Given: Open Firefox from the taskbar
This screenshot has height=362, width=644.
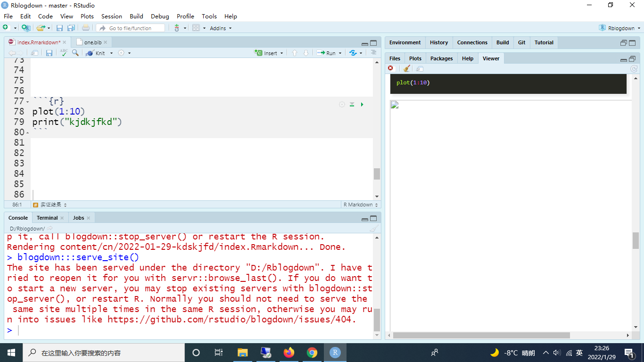Looking at the screenshot, I should click(289, 353).
